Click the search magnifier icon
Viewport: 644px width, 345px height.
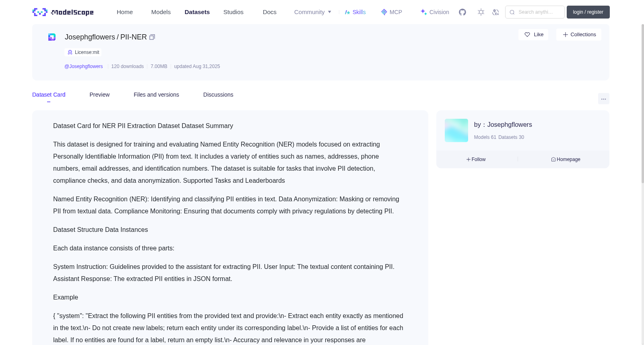pyautogui.click(x=512, y=12)
